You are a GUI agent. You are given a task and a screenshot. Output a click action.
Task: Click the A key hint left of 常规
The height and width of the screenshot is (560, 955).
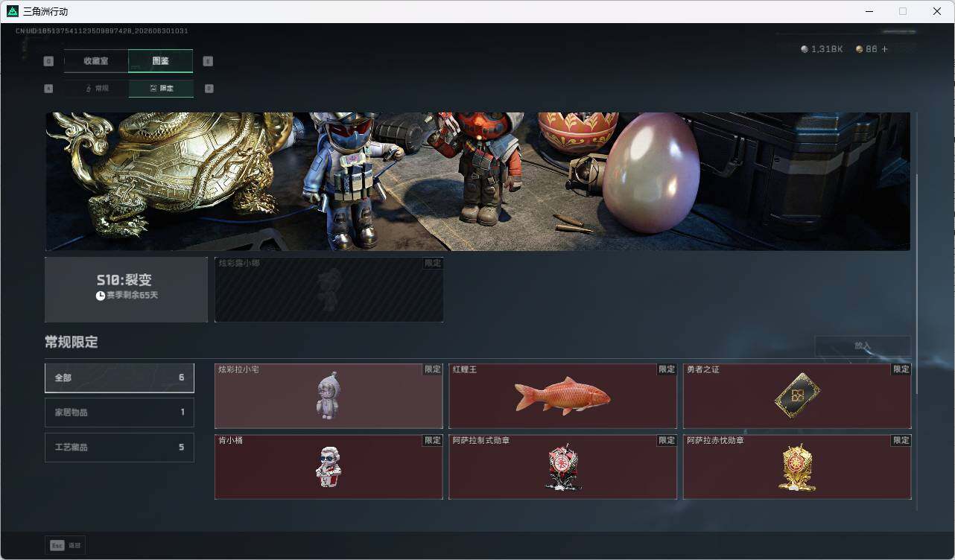(x=48, y=89)
